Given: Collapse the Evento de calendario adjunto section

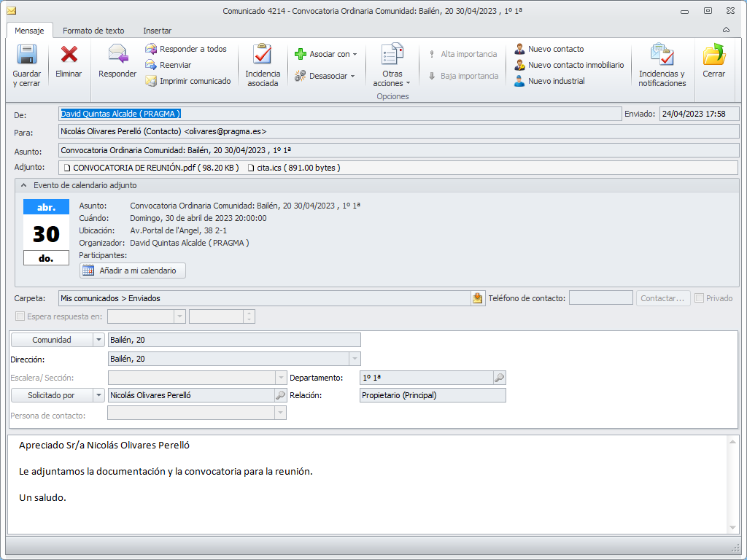Looking at the screenshot, I should click(x=23, y=185).
